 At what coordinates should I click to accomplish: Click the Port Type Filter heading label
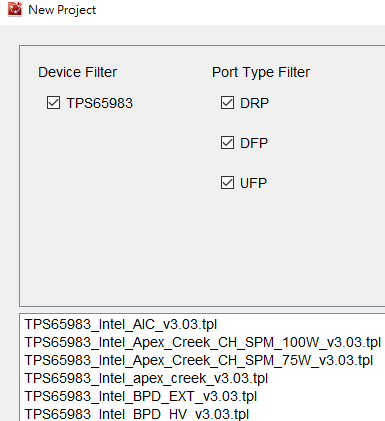[261, 73]
